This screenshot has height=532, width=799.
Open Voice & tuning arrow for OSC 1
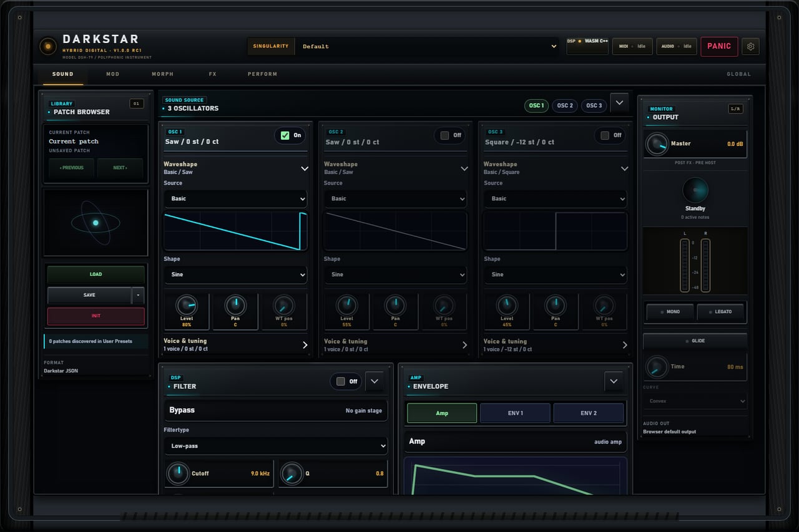pyautogui.click(x=305, y=345)
